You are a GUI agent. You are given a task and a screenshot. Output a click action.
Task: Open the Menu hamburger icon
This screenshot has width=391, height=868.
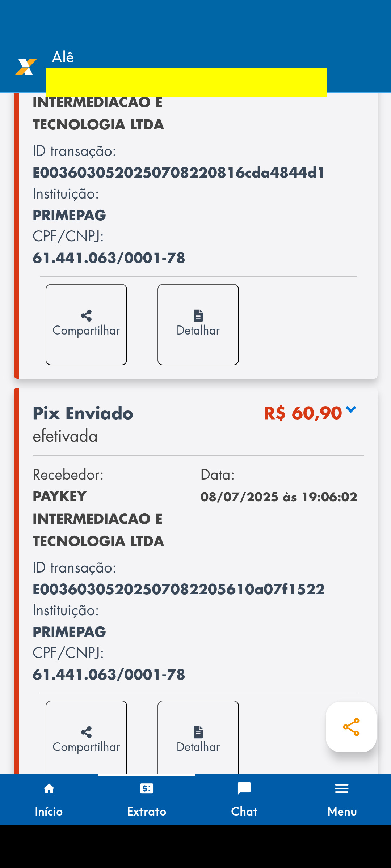tap(342, 788)
